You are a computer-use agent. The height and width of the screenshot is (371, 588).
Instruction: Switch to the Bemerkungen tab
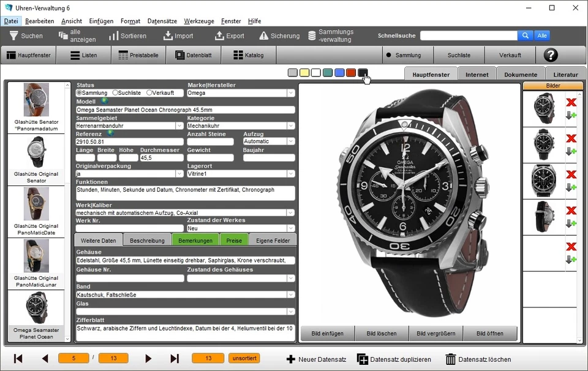tap(195, 241)
